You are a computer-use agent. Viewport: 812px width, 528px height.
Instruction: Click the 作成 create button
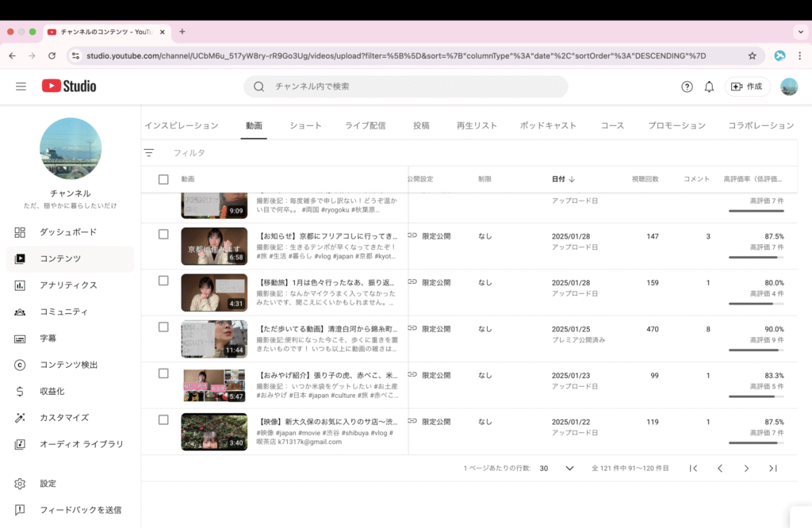click(747, 86)
